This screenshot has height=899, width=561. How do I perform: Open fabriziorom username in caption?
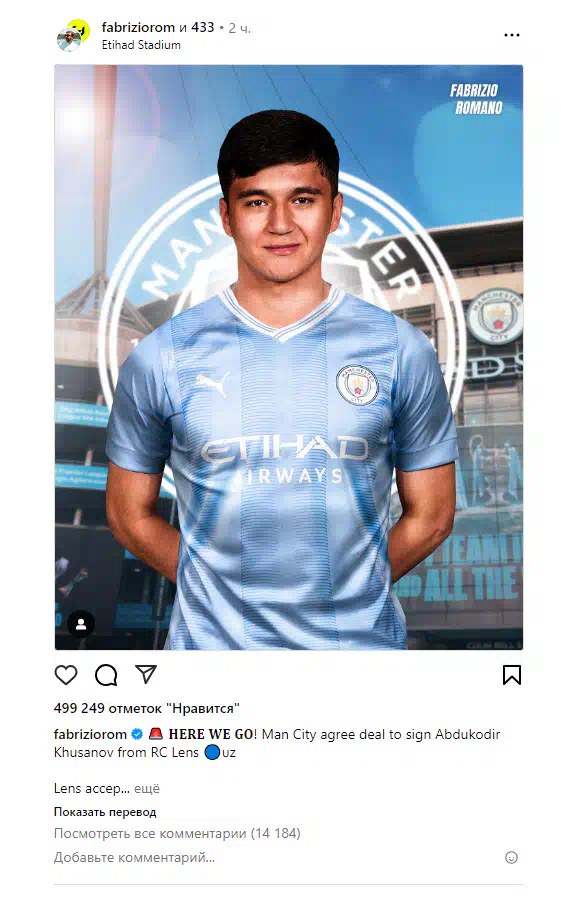[90, 734]
